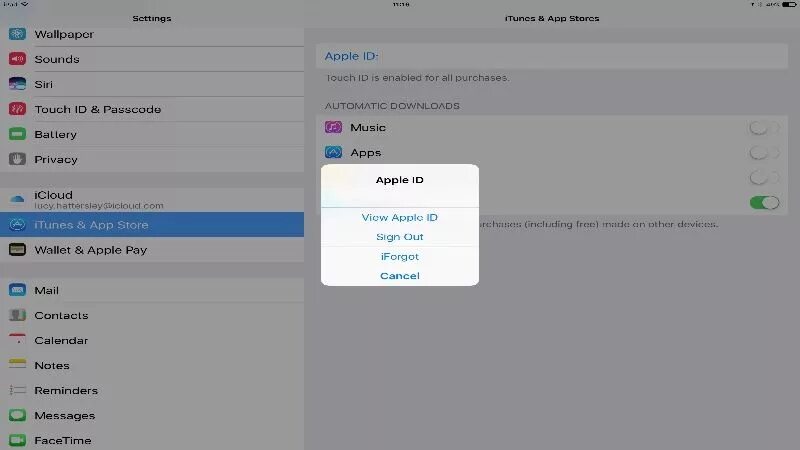
Task: Tap the battery status icon
Action: [x=789, y=4]
